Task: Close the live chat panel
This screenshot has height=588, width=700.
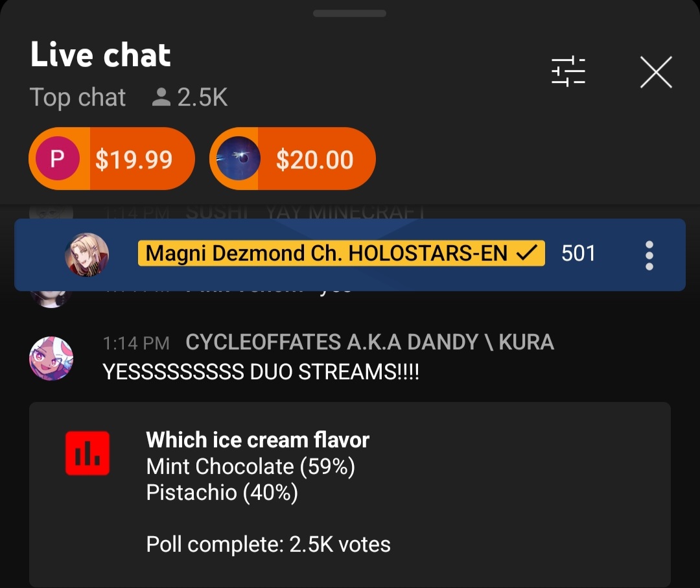Action: coord(656,72)
